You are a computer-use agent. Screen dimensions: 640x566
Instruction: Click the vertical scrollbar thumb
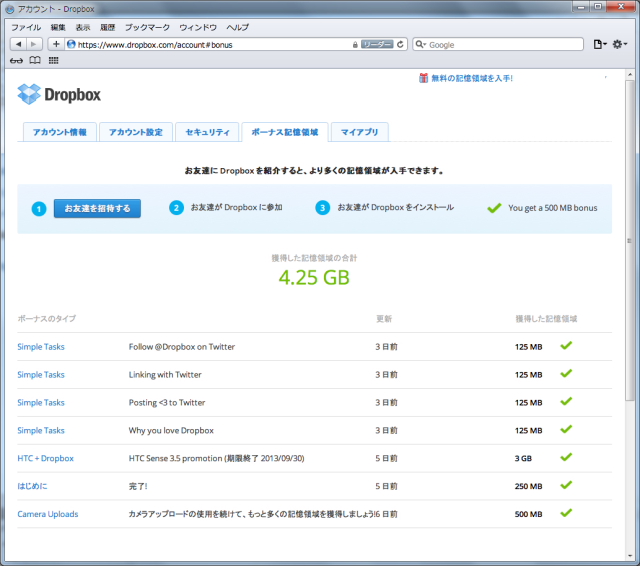630,241
